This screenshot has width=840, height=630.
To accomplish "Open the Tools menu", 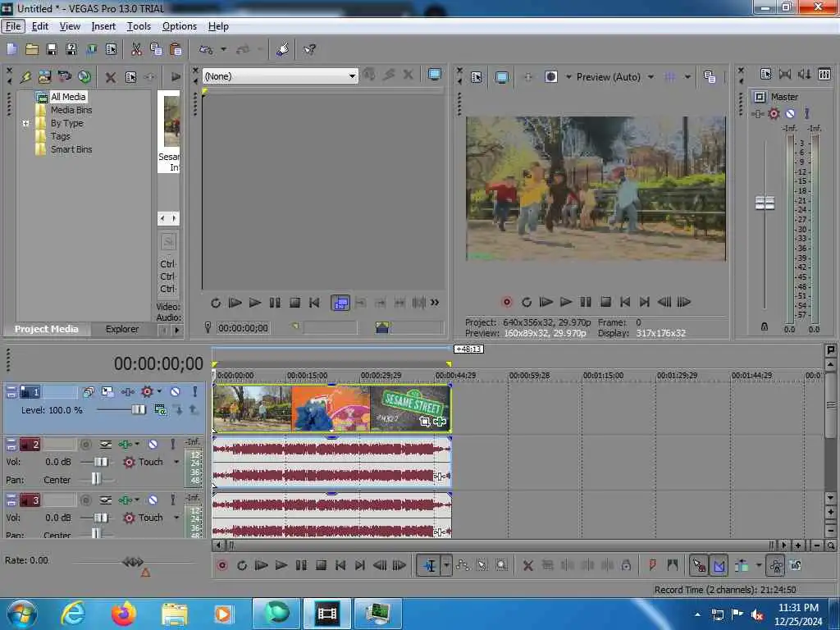I will [139, 26].
